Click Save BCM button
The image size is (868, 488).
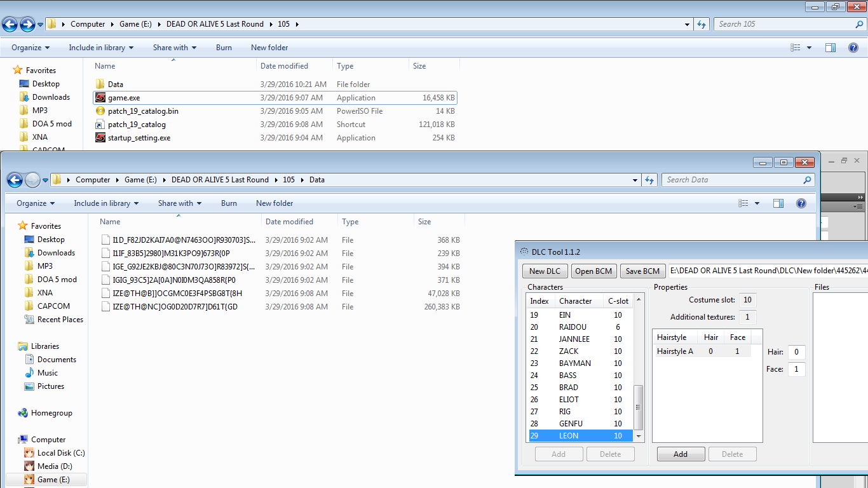642,271
